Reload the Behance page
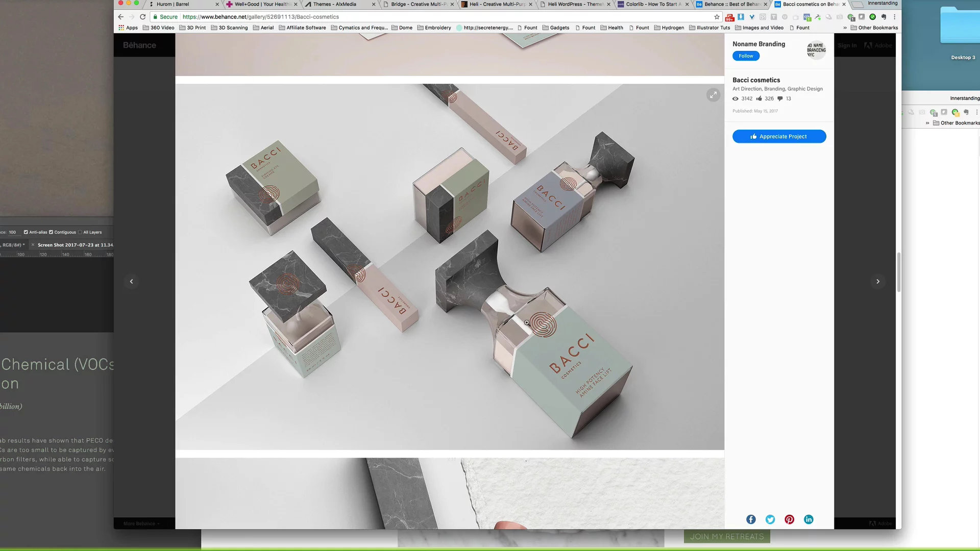980x551 pixels. (x=143, y=17)
